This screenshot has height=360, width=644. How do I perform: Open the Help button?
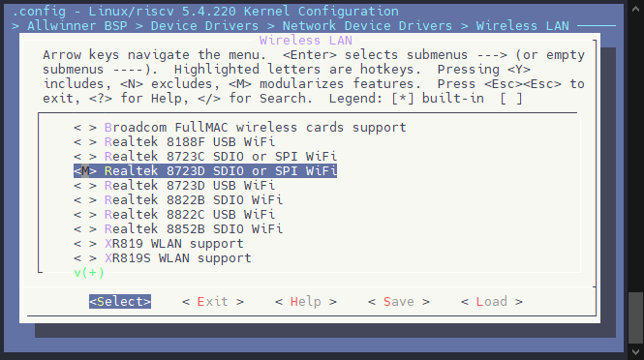coord(306,302)
